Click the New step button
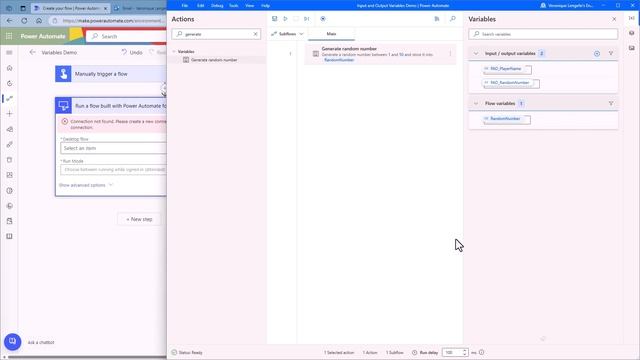The height and width of the screenshot is (360, 640). point(139,219)
